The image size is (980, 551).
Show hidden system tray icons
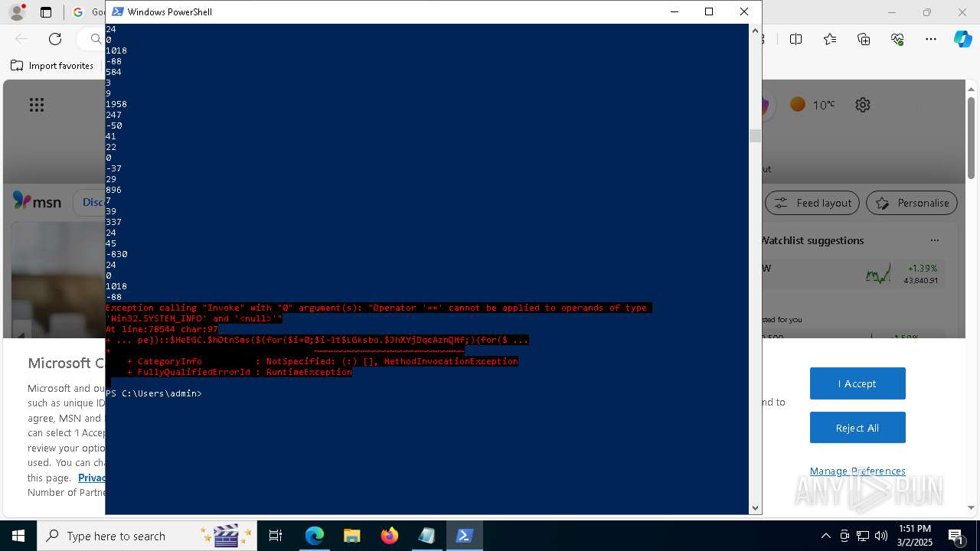click(x=825, y=536)
